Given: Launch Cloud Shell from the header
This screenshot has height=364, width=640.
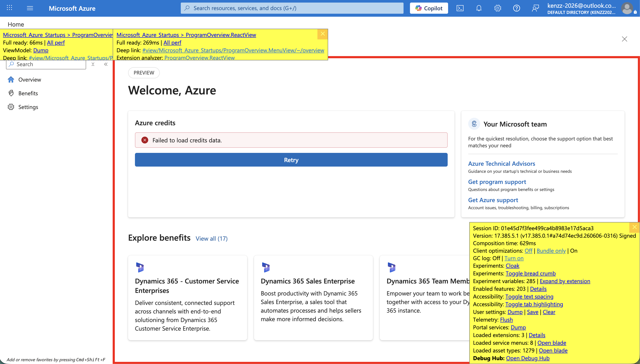Looking at the screenshot, I should click(460, 8).
